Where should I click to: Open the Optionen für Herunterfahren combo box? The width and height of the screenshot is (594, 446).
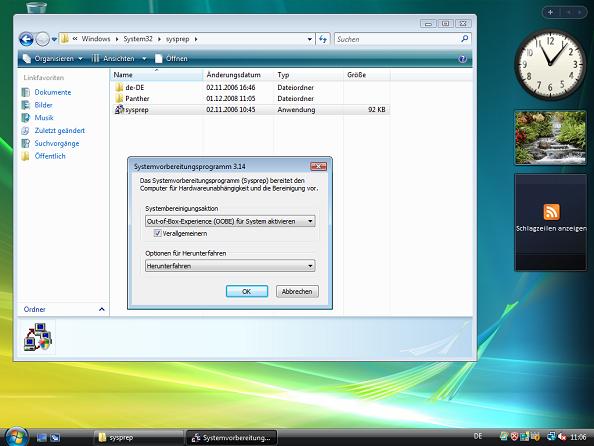click(230, 266)
